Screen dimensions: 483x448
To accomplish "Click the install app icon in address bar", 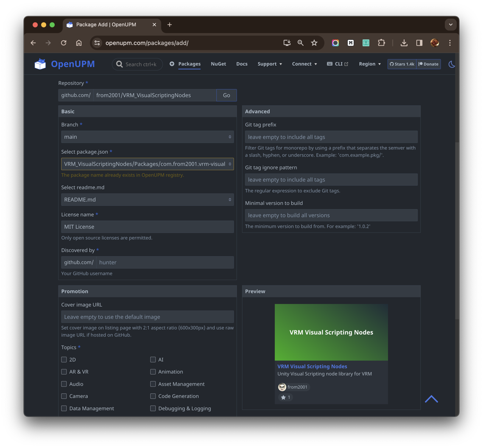I will tap(287, 43).
